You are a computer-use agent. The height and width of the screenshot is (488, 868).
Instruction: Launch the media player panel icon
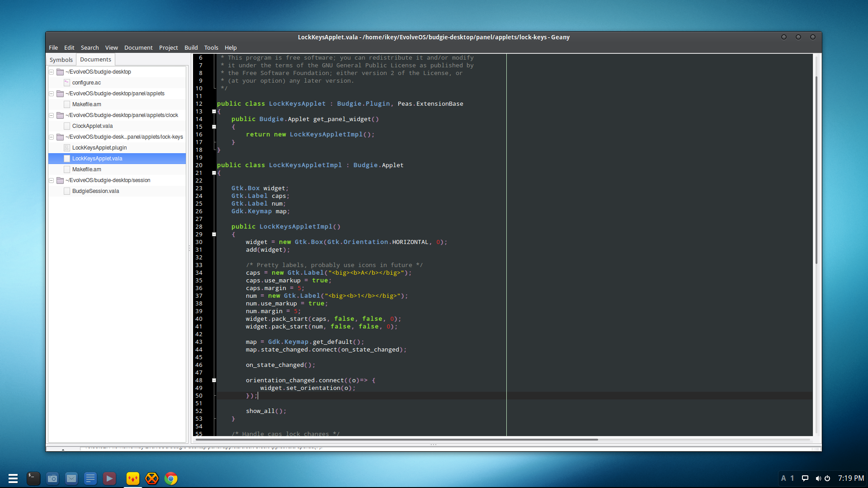[109, 479]
